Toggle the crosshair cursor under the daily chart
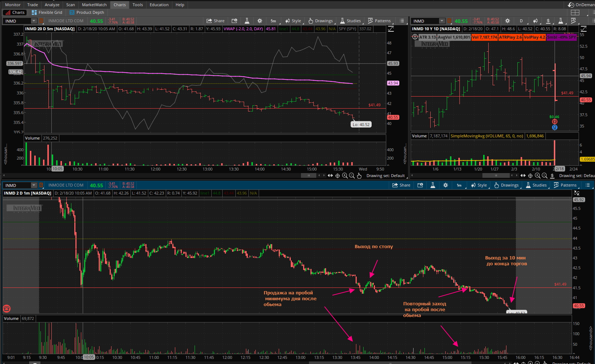Viewport: 595px width, 364px height. point(530,176)
